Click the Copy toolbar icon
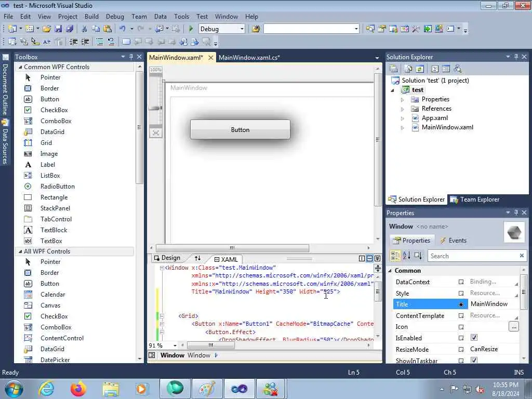 [x=96, y=29]
